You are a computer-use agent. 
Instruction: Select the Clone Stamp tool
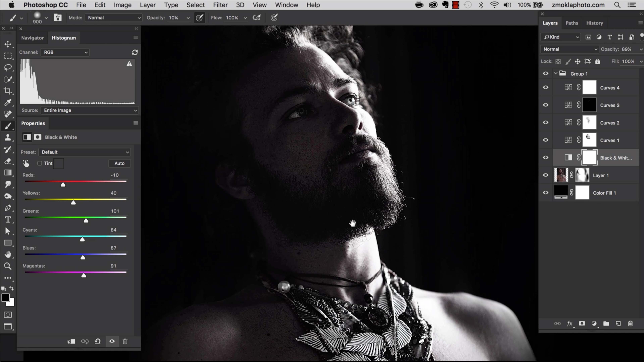[8, 137]
